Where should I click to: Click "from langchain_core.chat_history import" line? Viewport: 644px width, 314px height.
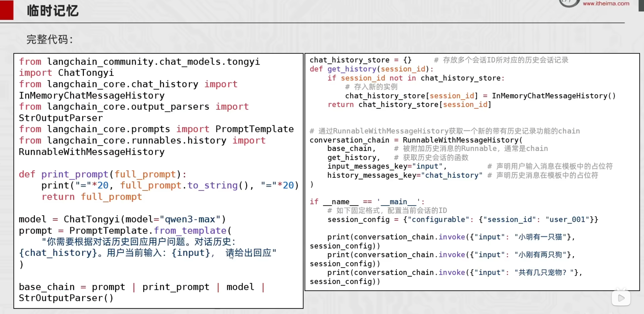tap(128, 84)
